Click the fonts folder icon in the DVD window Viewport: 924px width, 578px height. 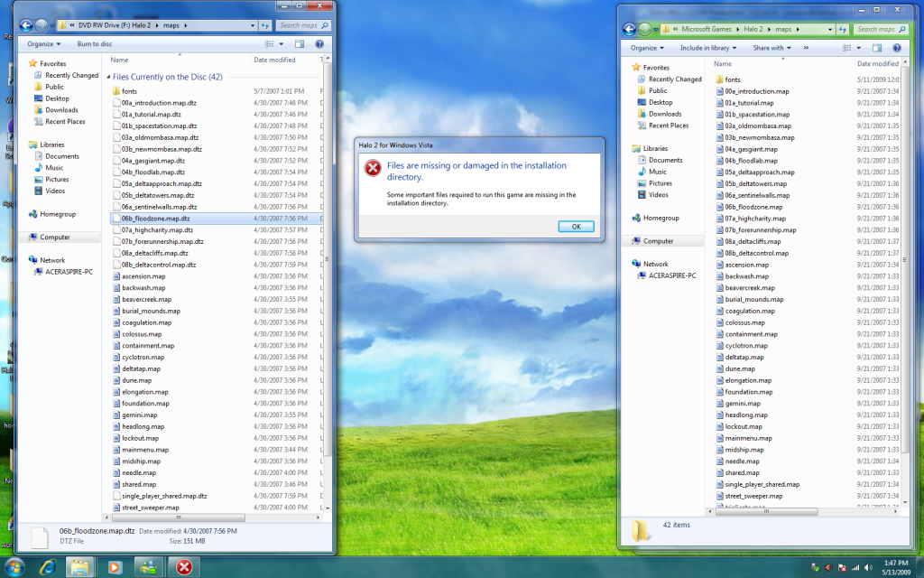coord(116,91)
